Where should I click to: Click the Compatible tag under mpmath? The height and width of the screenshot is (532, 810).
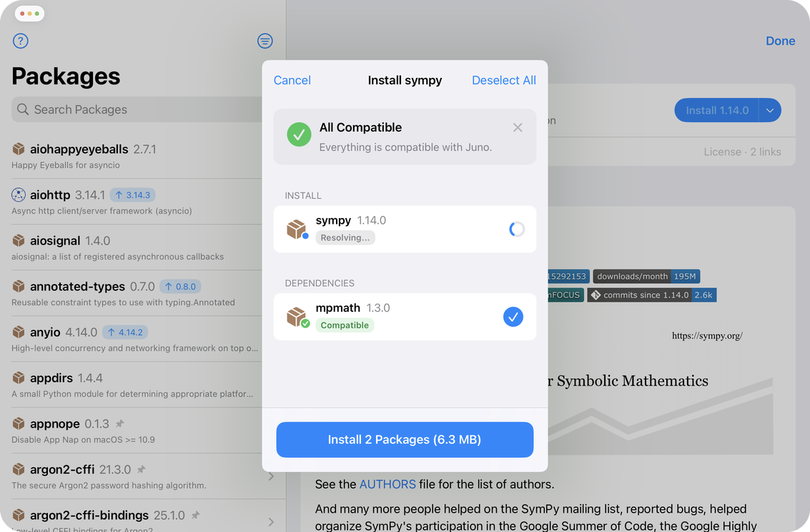click(x=345, y=325)
